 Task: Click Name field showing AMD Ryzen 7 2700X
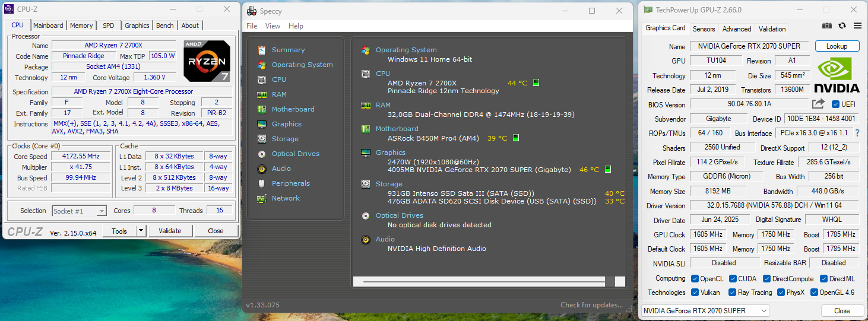(114, 46)
